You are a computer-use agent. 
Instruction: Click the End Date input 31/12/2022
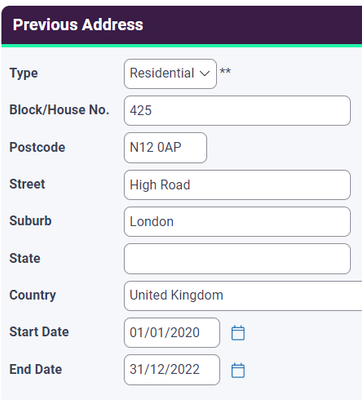pyautogui.click(x=172, y=370)
